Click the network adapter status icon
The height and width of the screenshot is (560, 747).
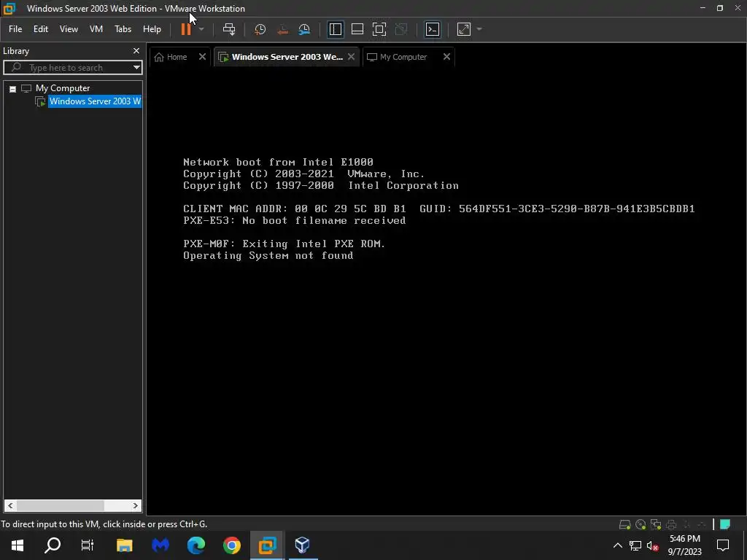coord(656,525)
